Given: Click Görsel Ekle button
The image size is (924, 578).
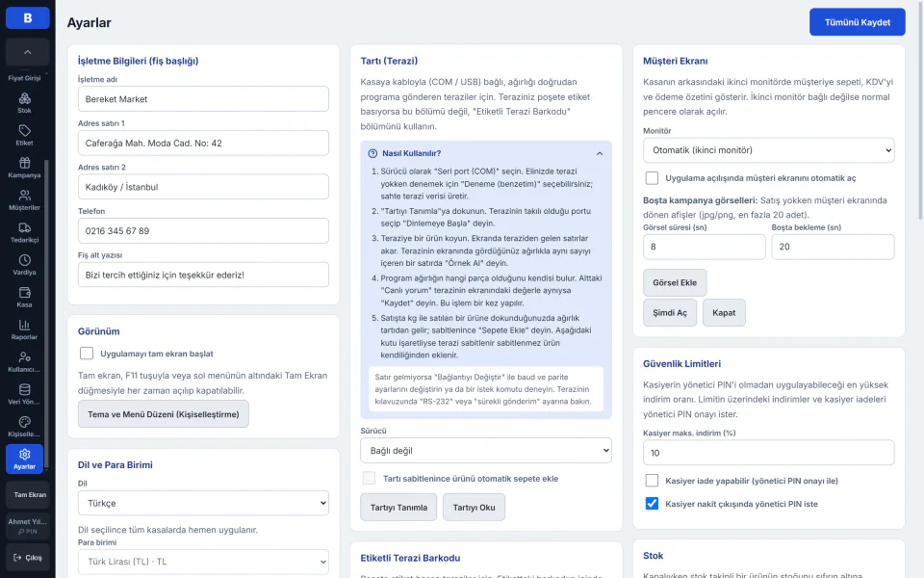Looking at the screenshot, I should tap(675, 282).
